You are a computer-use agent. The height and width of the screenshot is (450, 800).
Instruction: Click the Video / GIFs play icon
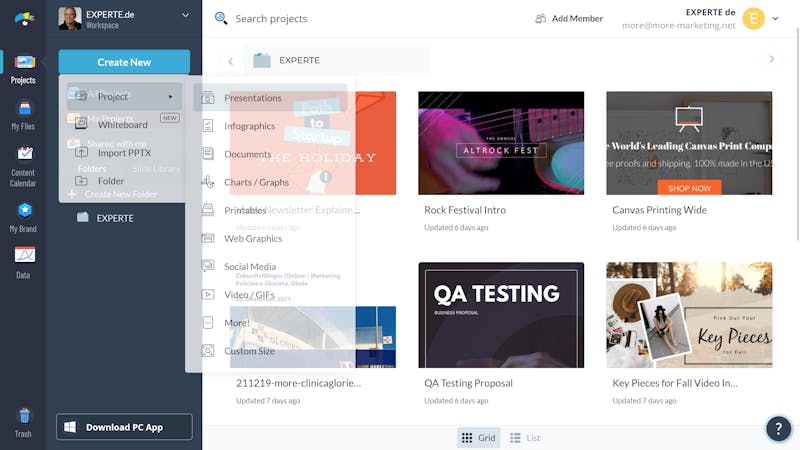click(208, 294)
